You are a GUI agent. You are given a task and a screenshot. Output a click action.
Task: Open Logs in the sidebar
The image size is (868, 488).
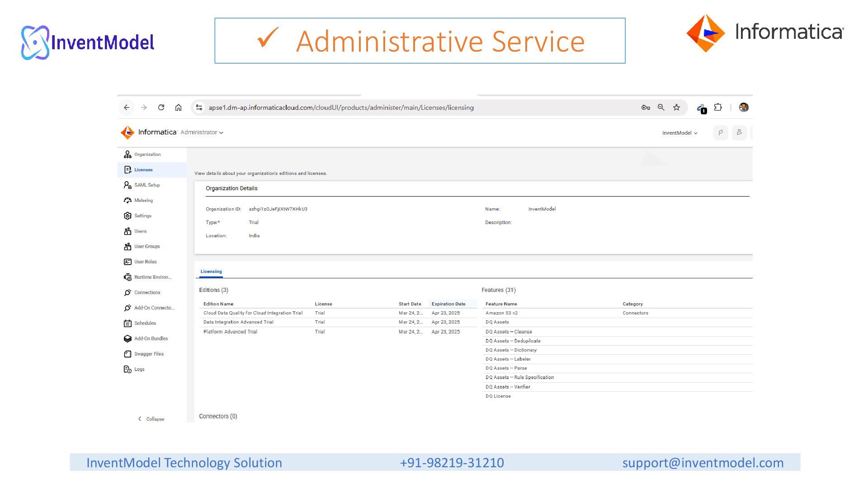152,370
